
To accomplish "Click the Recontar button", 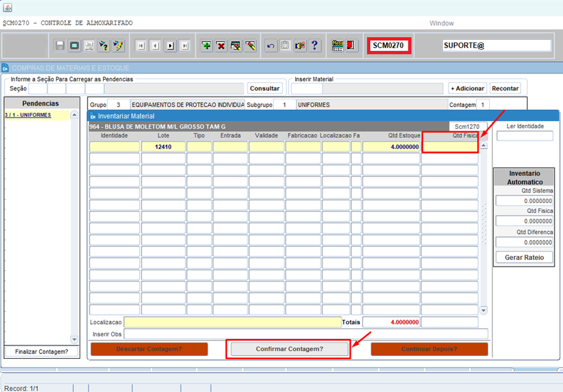I will pyautogui.click(x=505, y=88).
